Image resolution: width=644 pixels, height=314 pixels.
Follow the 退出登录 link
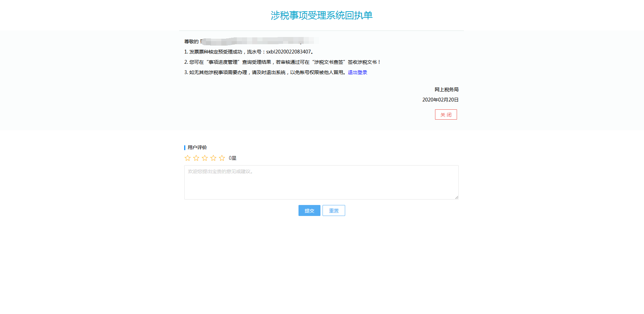tap(358, 72)
